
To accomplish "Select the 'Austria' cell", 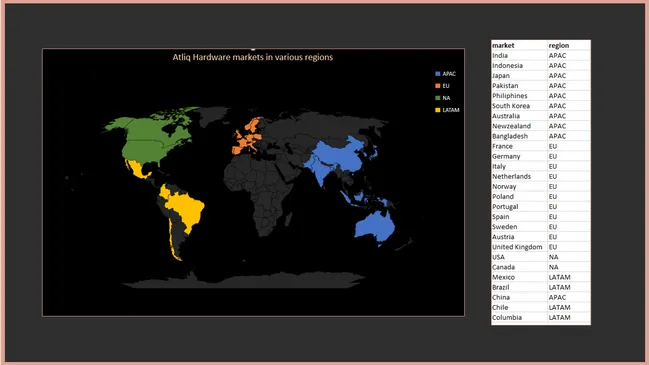I will pyautogui.click(x=519, y=237).
